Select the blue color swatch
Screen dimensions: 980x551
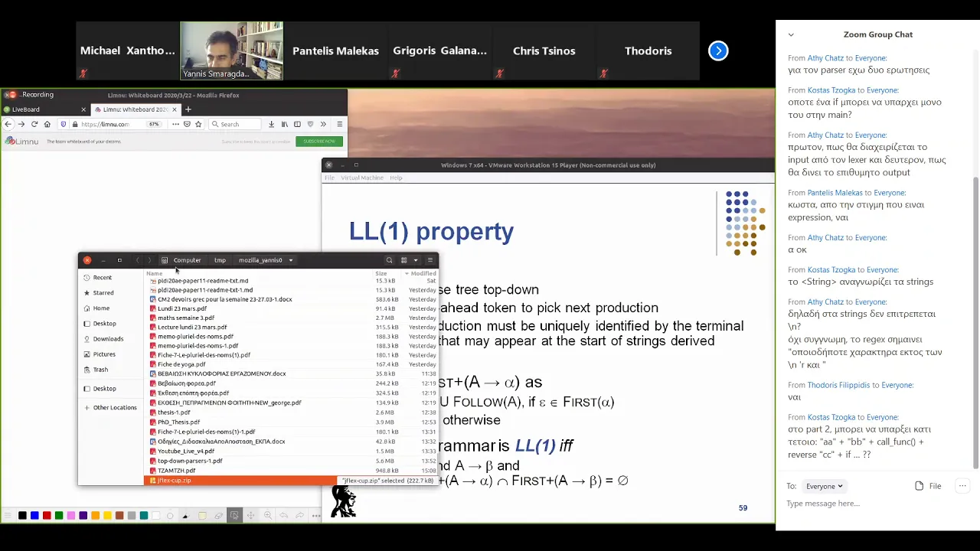(x=34, y=516)
